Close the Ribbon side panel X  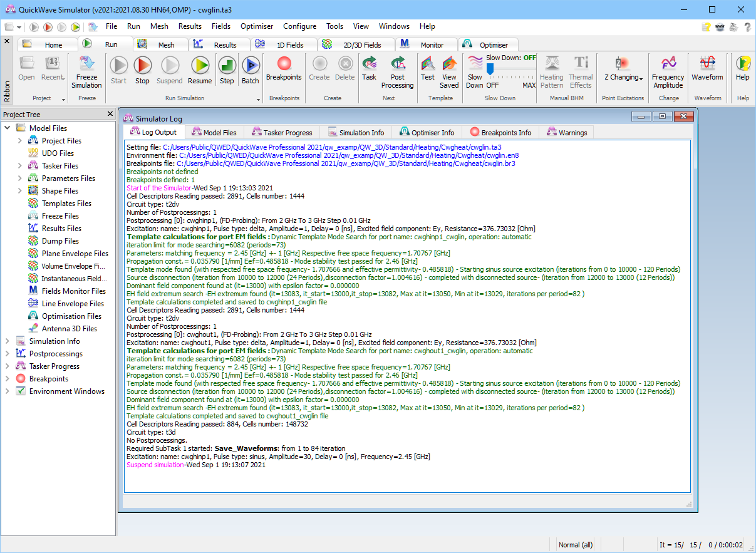7,41
